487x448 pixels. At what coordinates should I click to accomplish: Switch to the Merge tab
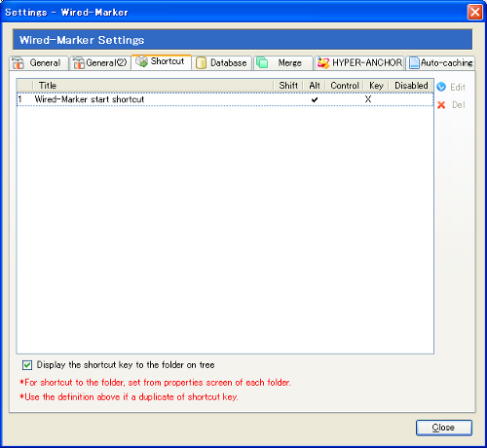click(283, 63)
